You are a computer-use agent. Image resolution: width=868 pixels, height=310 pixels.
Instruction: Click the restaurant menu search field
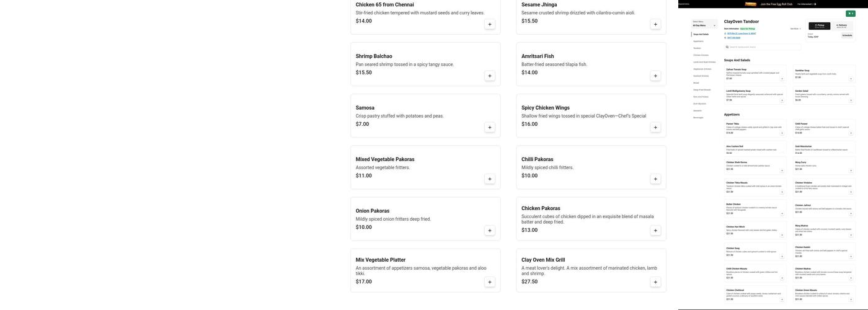[764, 47]
